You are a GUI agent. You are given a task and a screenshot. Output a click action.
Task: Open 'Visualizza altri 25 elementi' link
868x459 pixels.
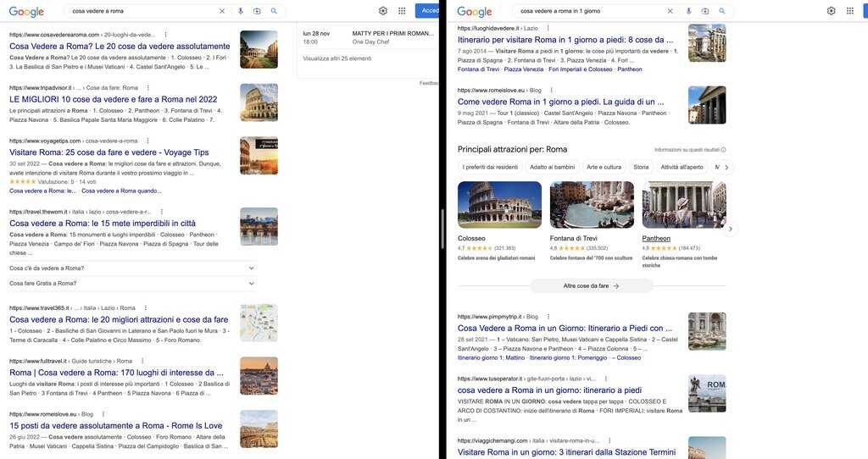[337, 58]
